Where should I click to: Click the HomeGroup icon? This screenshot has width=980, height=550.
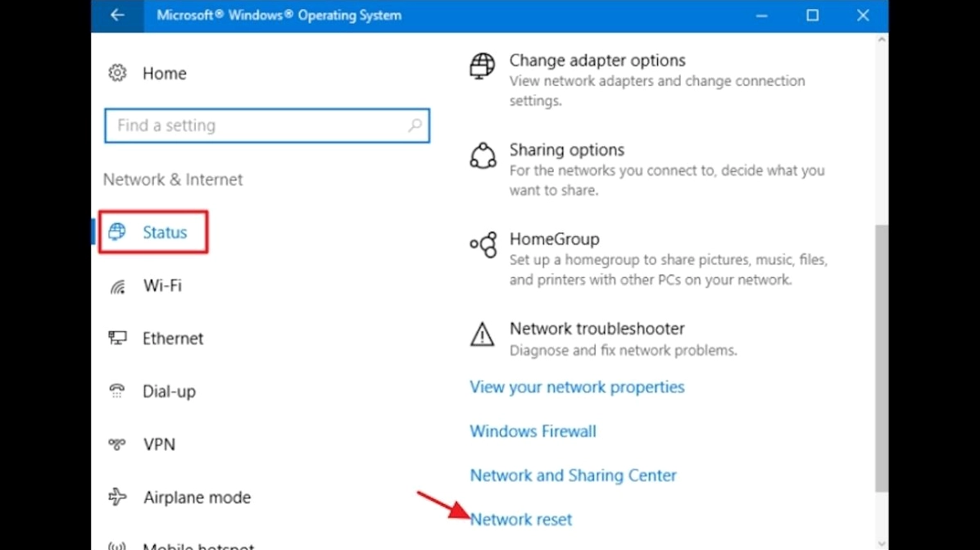(483, 244)
